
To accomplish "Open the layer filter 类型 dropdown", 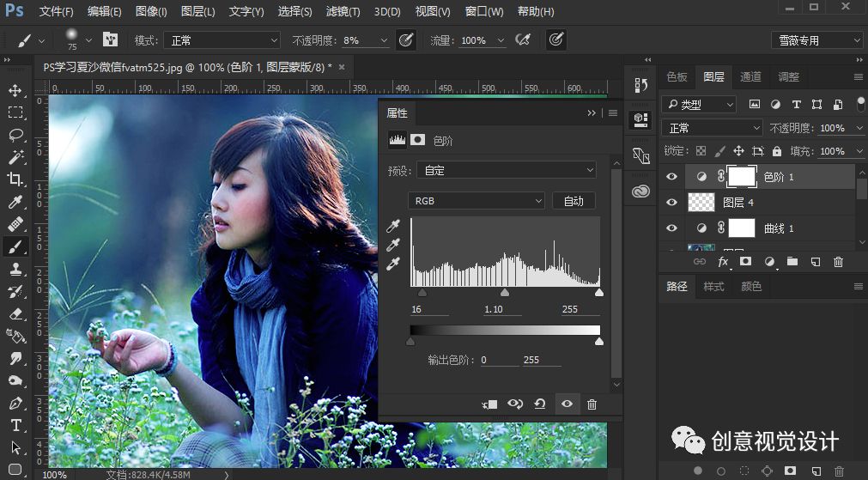I will pyautogui.click(x=699, y=104).
